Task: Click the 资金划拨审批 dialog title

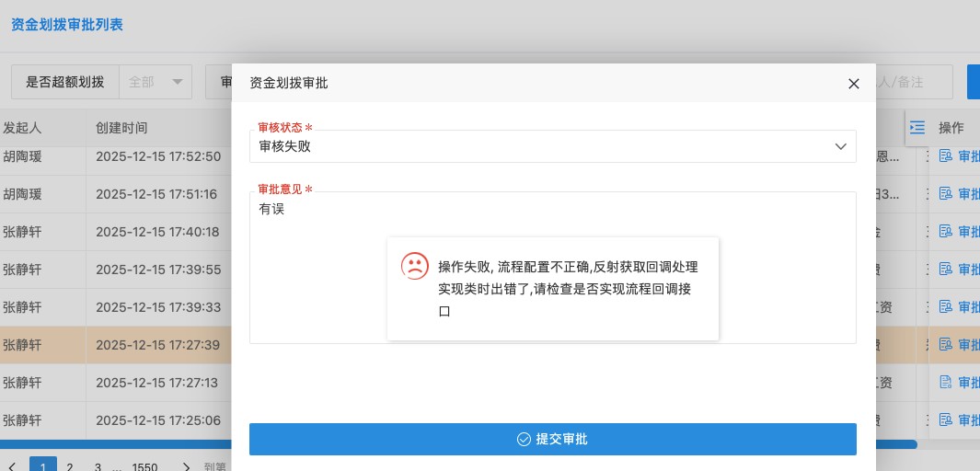Action: [x=289, y=83]
